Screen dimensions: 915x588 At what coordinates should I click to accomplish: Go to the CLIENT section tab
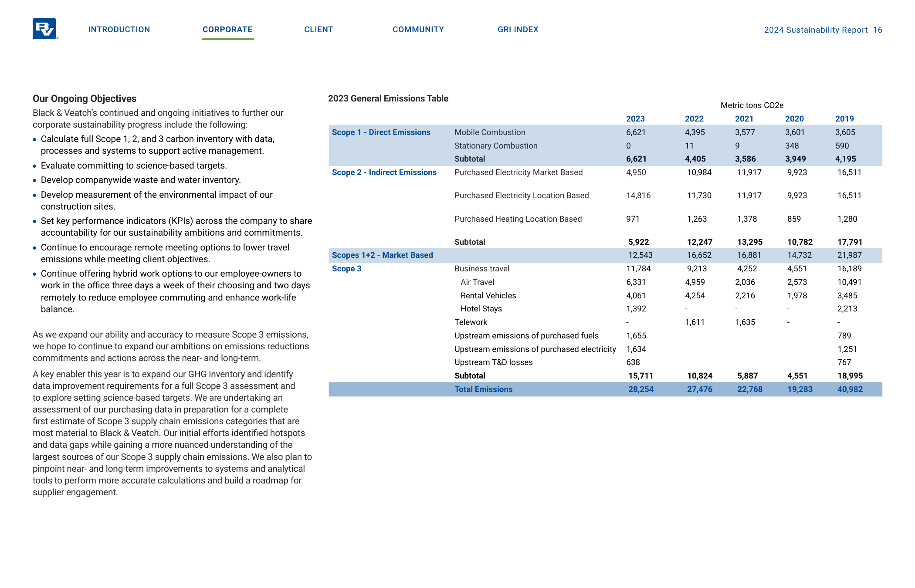(x=319, y=30)
